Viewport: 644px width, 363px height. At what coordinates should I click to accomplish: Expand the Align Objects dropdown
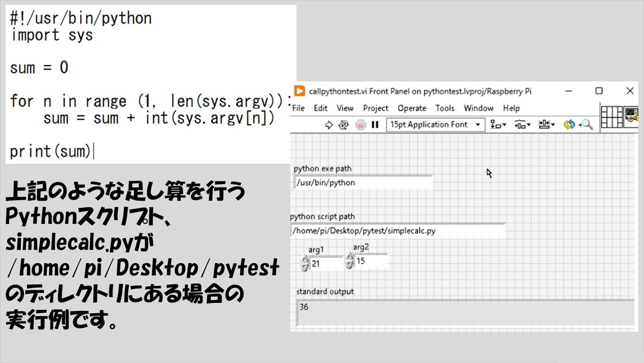(x=498, y=125)
